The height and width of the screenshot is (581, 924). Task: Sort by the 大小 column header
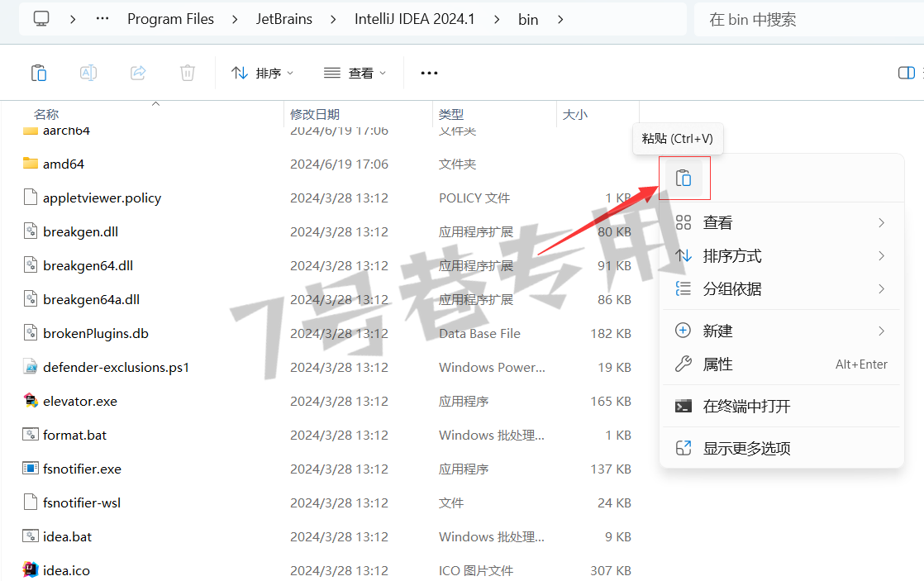tap(574, 114)
